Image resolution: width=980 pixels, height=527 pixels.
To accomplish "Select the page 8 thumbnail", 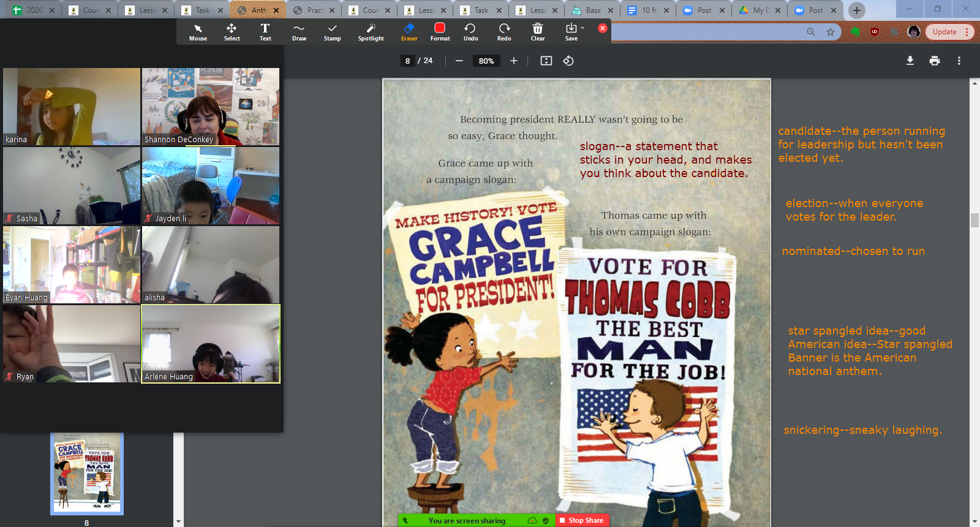I will pos(87,473).
